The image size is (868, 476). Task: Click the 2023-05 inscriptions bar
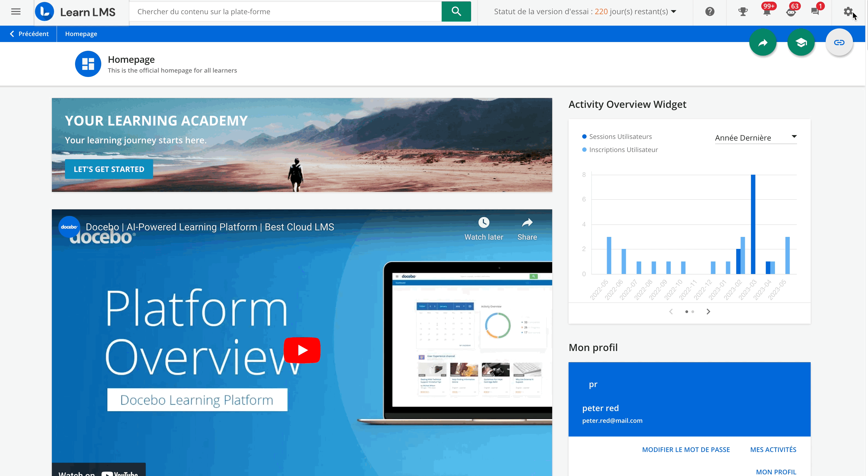pos(787,255)
